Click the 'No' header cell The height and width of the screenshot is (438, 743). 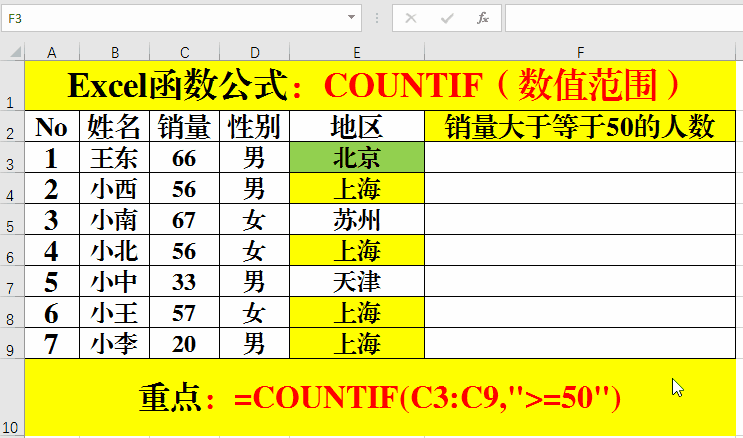coord(52,126)
